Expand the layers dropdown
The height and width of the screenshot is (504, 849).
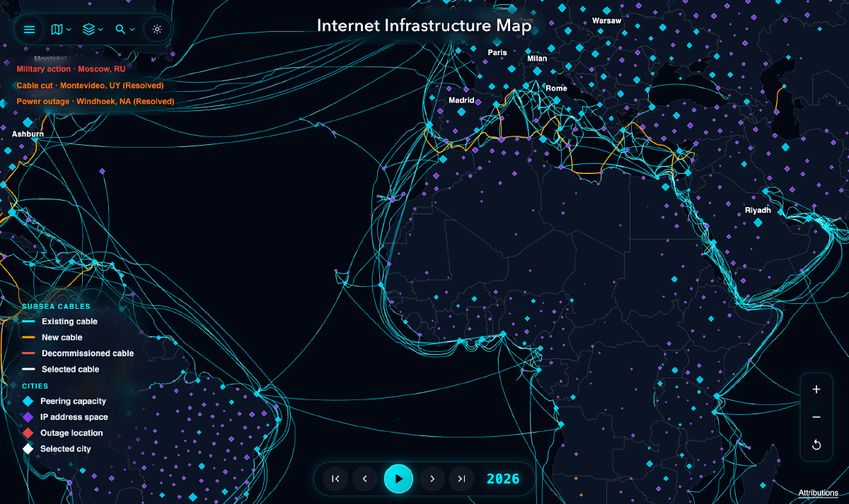tap(93, 30)
